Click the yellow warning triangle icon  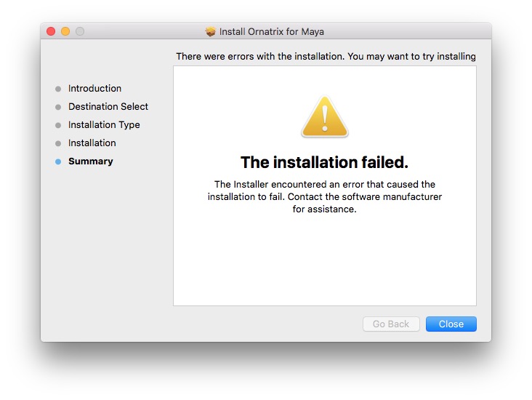325,117
